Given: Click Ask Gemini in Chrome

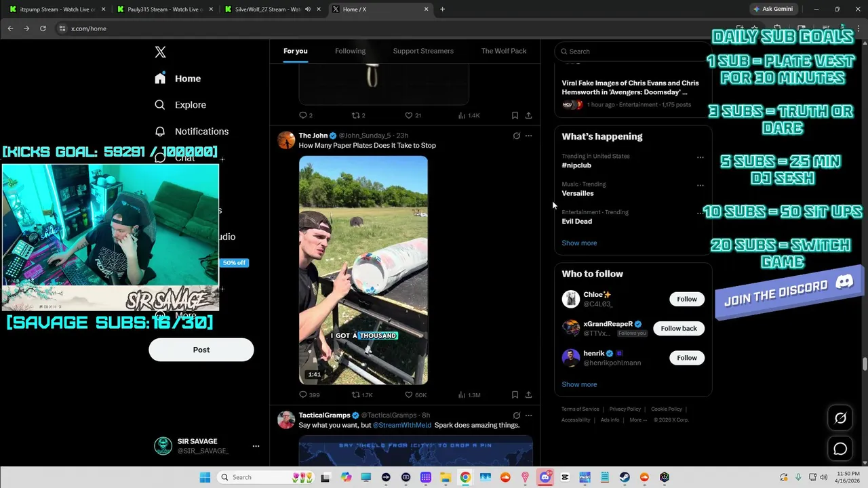Looking at the screenshot, I should [x=772, y=9].
